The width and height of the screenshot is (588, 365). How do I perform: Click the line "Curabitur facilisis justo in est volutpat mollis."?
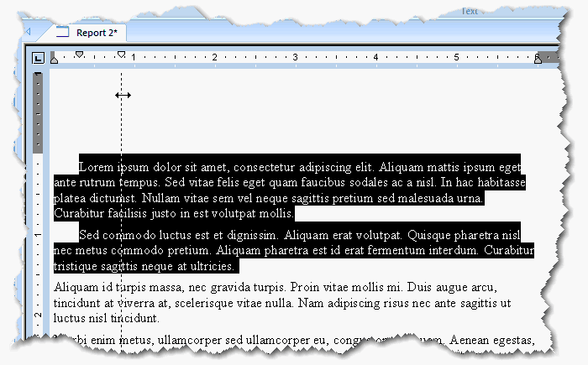174,213
